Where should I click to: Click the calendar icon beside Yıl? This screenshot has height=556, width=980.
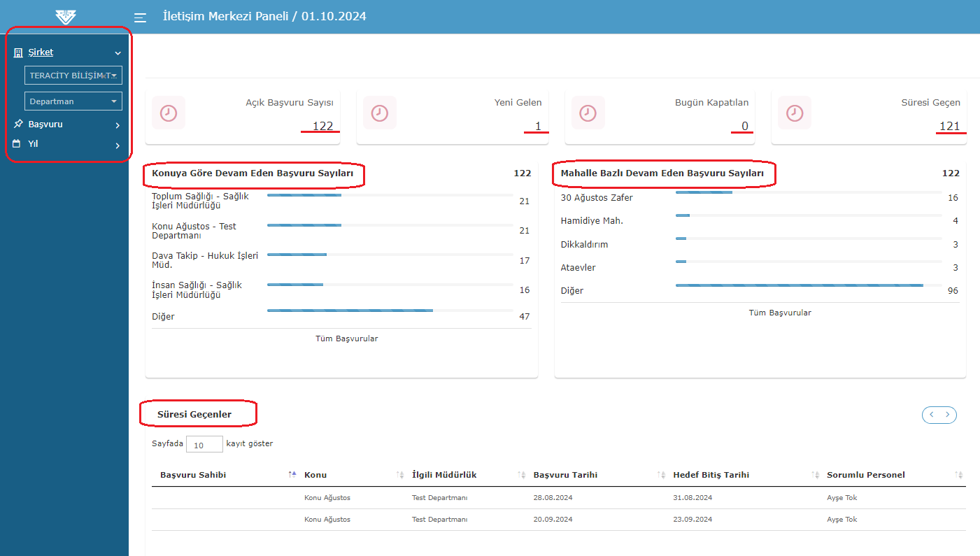click(x=17, y=144)
